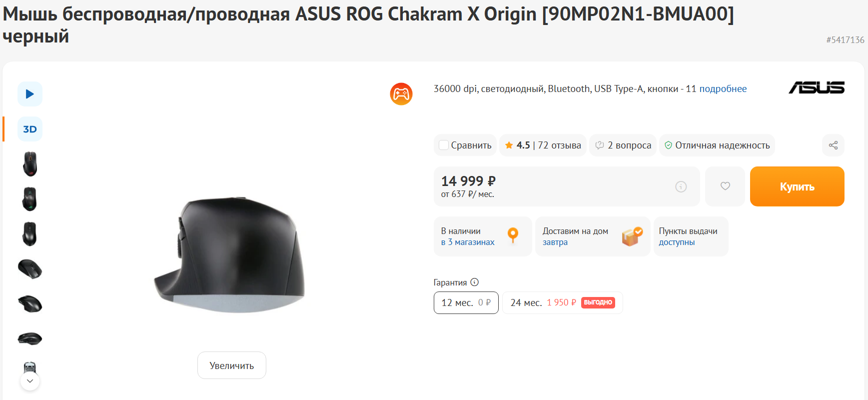Tick the Сравнить compare checkbox
Image resolution: width=868 pixels, height=400 pixels.
444,145
